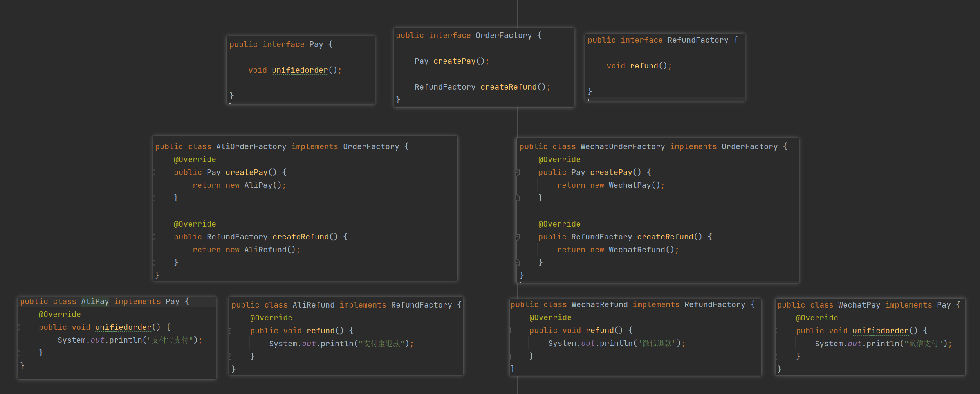Click @Override above createRefund in AliOrderFactory

195,224
